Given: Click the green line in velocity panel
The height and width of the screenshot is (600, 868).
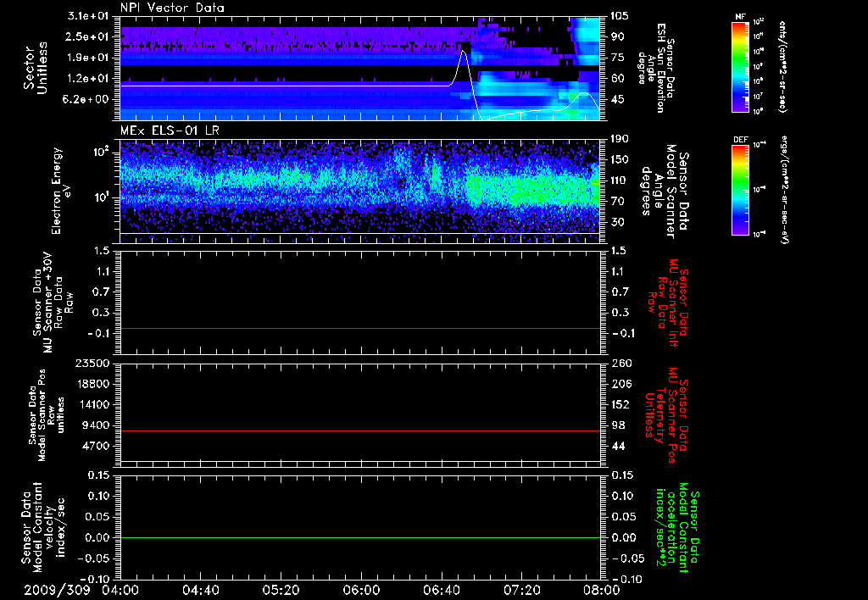Looking at the screenshot, I should click(x=360, y=538).
